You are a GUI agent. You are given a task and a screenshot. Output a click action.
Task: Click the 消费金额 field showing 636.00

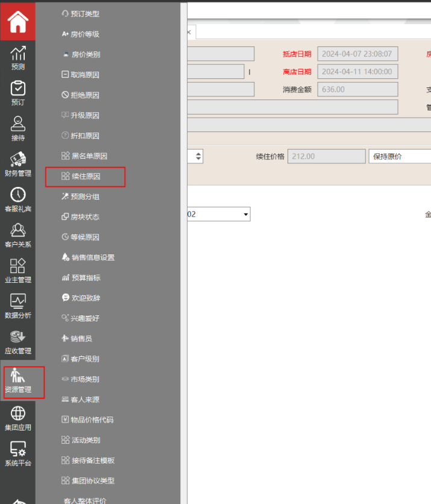357,89
